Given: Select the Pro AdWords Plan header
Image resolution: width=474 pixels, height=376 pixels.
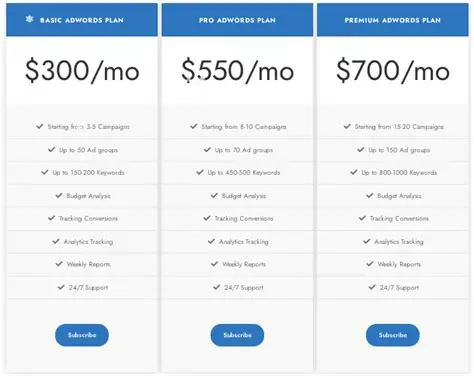Looking at the screenshot, I should [237, 20].
